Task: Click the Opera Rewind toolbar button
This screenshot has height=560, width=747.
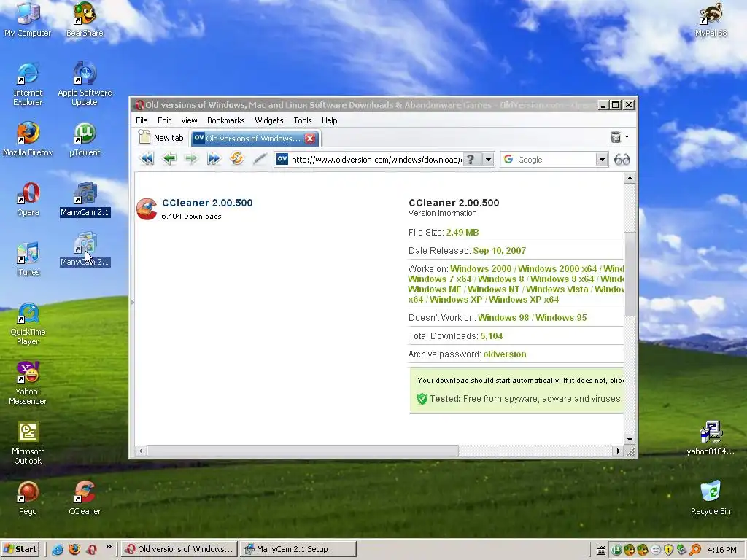Action: point(147,158)
